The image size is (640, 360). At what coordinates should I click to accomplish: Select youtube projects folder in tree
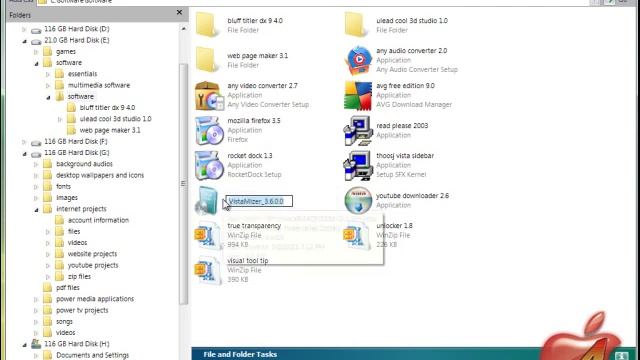93,265
